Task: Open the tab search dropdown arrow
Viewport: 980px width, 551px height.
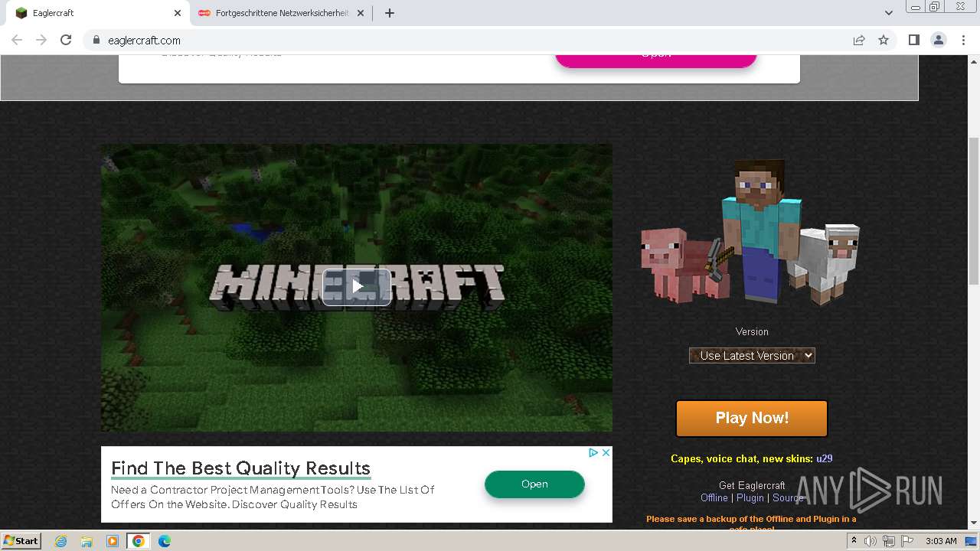Action: coord(888,13)
